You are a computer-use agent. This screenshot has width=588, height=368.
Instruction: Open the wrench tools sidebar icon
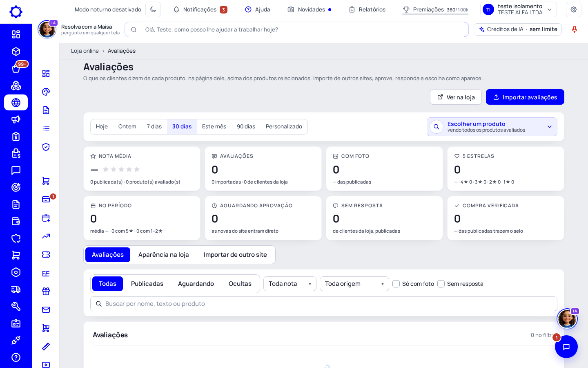pos(16,306)
